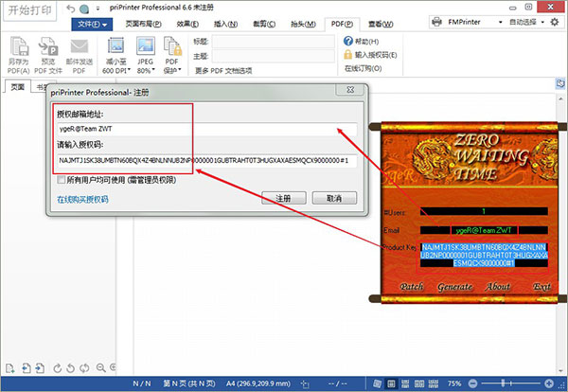This screenshot has width=568, height=392.
Task: Open 更多 PDF 文档选项 more options
Action: [223, 70]
